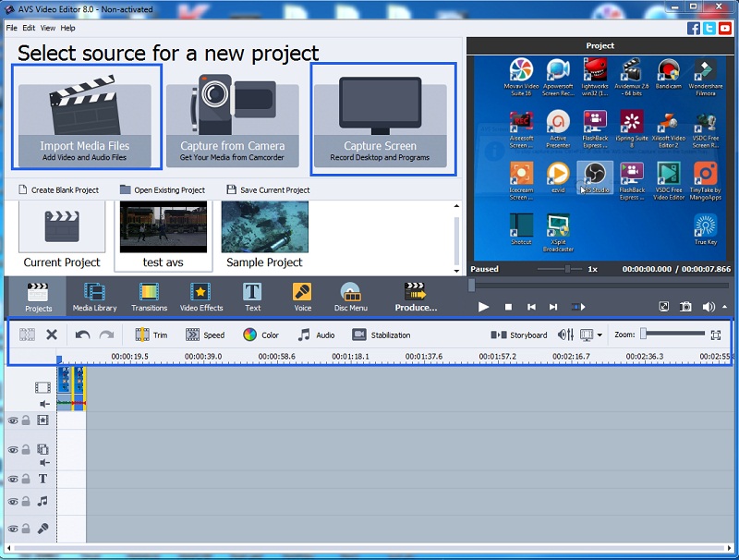The image size is (739, 560).
Task: Undo the last action
Action: coord(84,335)
